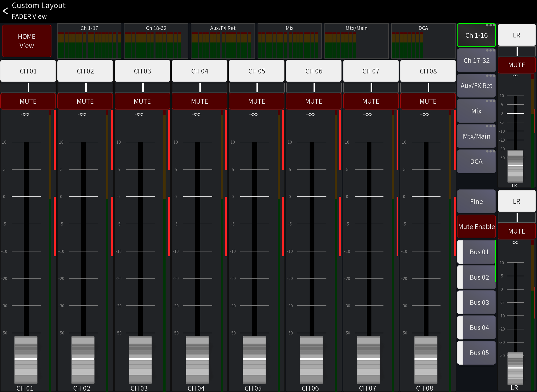Toggle the Mute Enable button
Viewport: 537px width, 392px height.
pyautogui.click(x=476, y=227)
